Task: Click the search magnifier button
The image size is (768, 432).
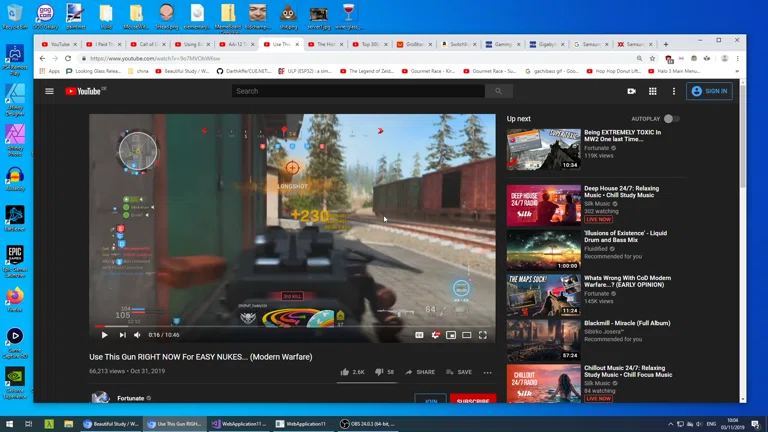Action: 499,91
